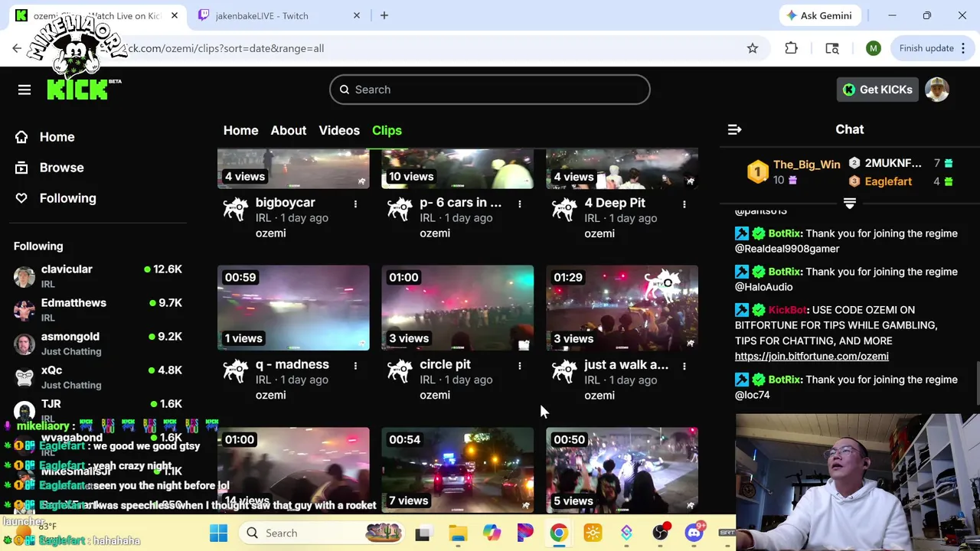Open options for just a walk clip
The image size is (980, 551).
684,366
